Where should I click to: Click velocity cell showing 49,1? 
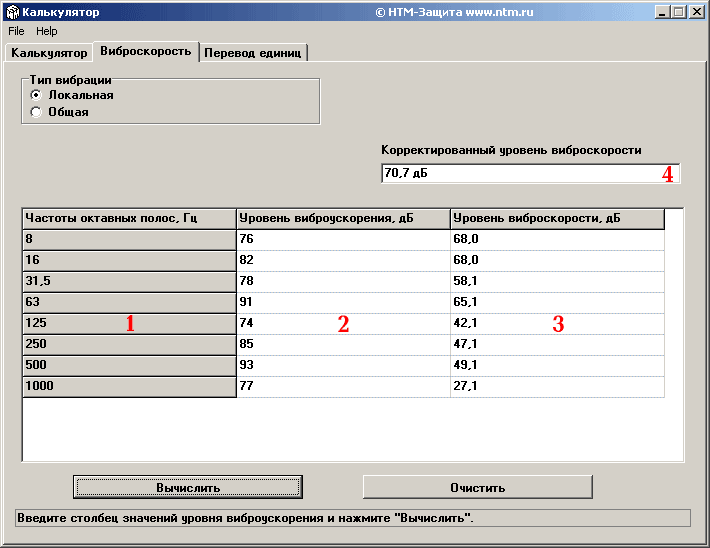(557, 365)
